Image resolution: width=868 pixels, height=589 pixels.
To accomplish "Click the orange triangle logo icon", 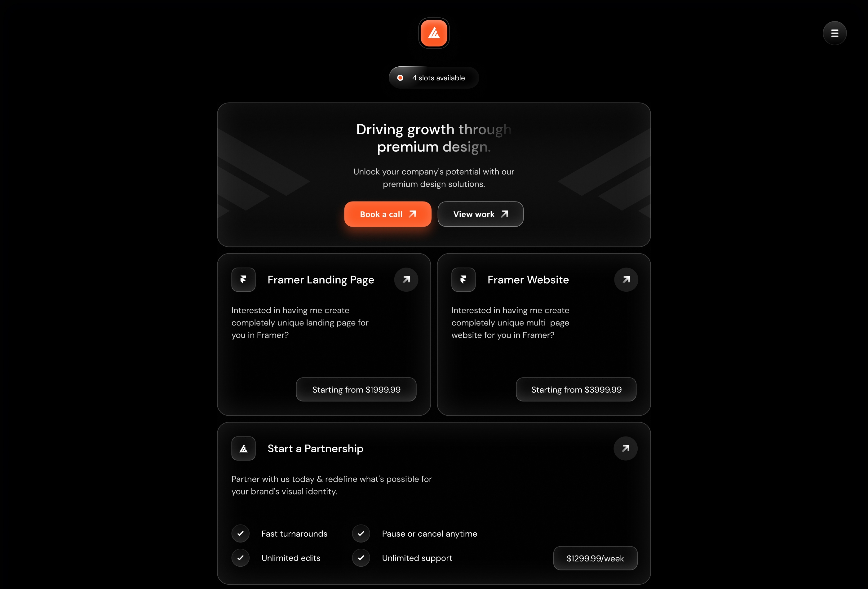I will [x=434, y=33].
